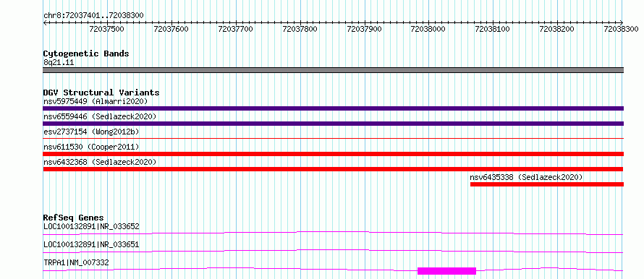
Task: Click ruler position 72038200
Action: click(557, 29)
